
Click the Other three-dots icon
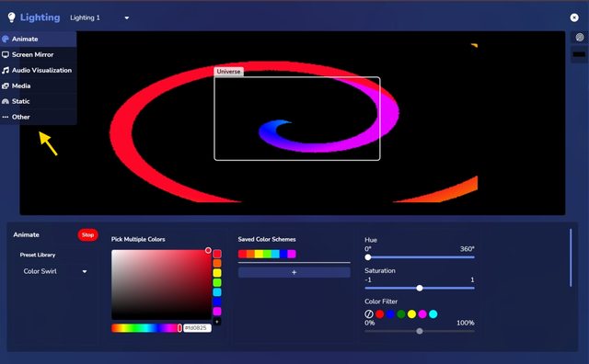(x=6, y=117)
